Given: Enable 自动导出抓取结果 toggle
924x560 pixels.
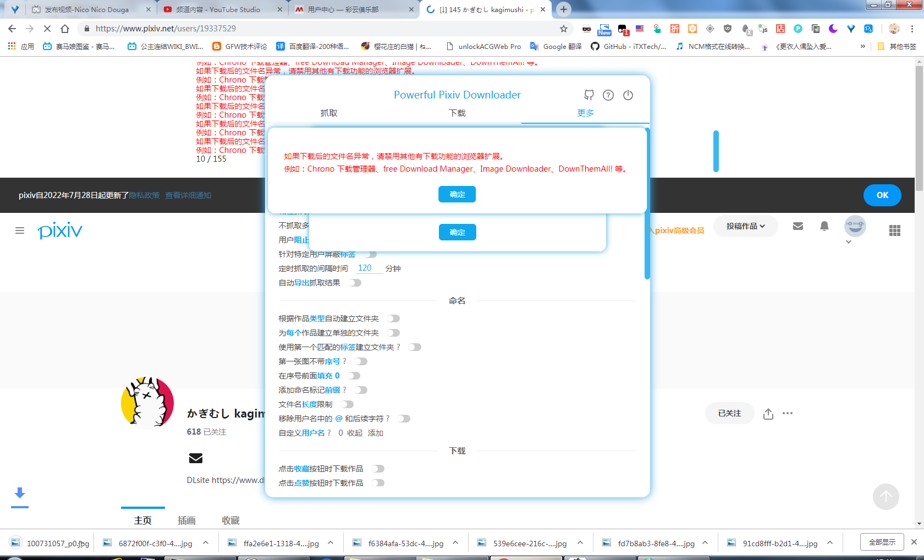Looking at the screenshot, I should coord(355,282).
